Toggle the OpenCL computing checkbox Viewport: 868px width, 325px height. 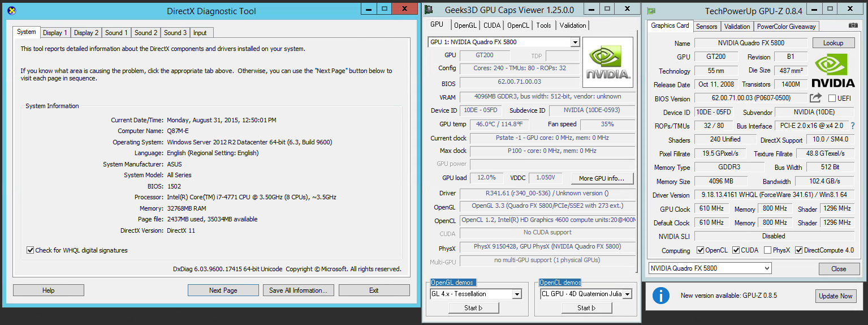(x=700, y=250)
